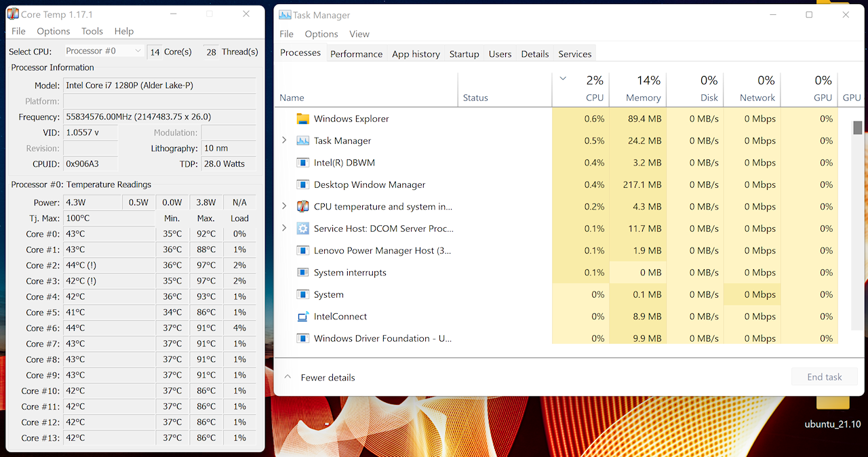Select the Windows Explorer process folder icon
This screenshot has height=457, width=868.
[303, 119]
